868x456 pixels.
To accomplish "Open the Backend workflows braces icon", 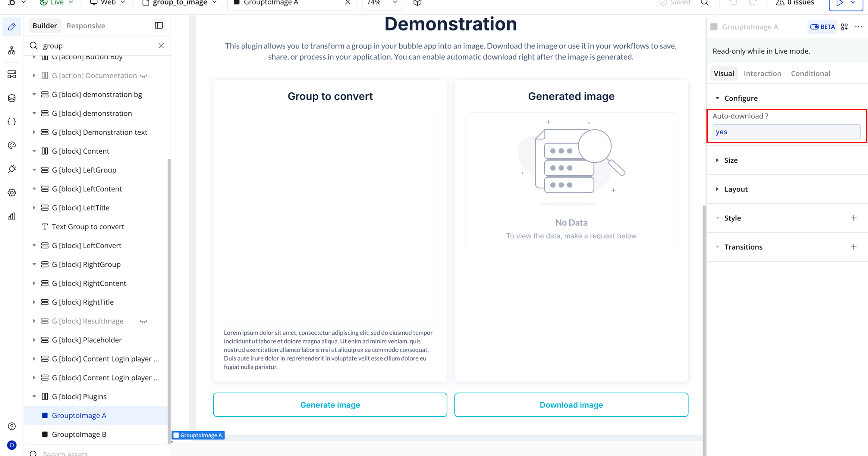I will (x=12, y=122).
